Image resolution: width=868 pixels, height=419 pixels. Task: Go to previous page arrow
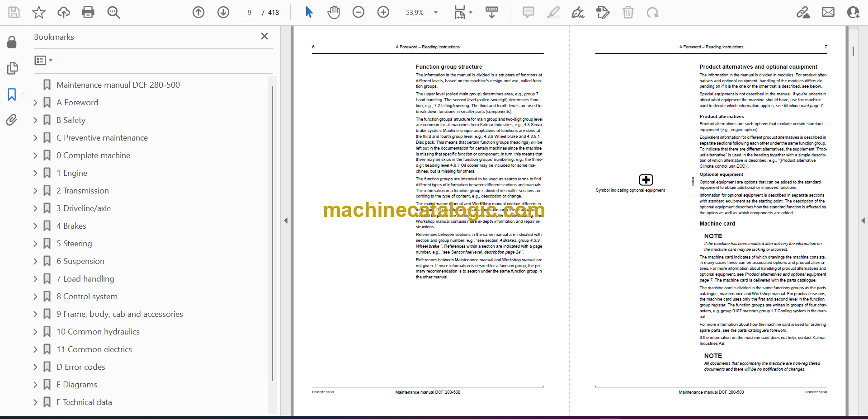[x=198, y=12]
